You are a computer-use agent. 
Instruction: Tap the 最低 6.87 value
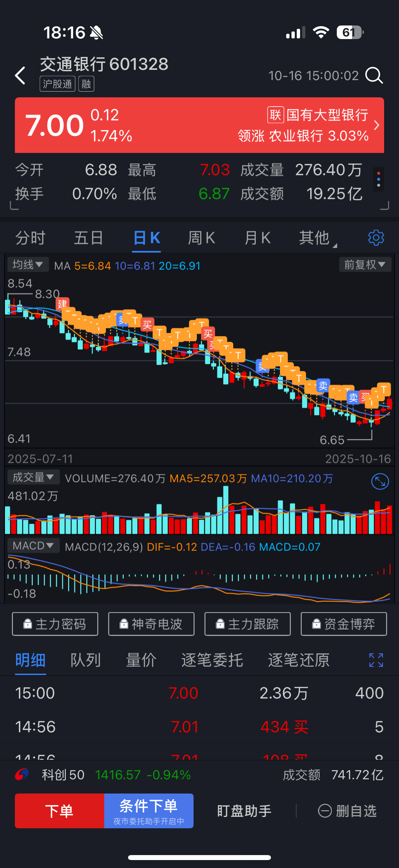(x=214, y=194)
